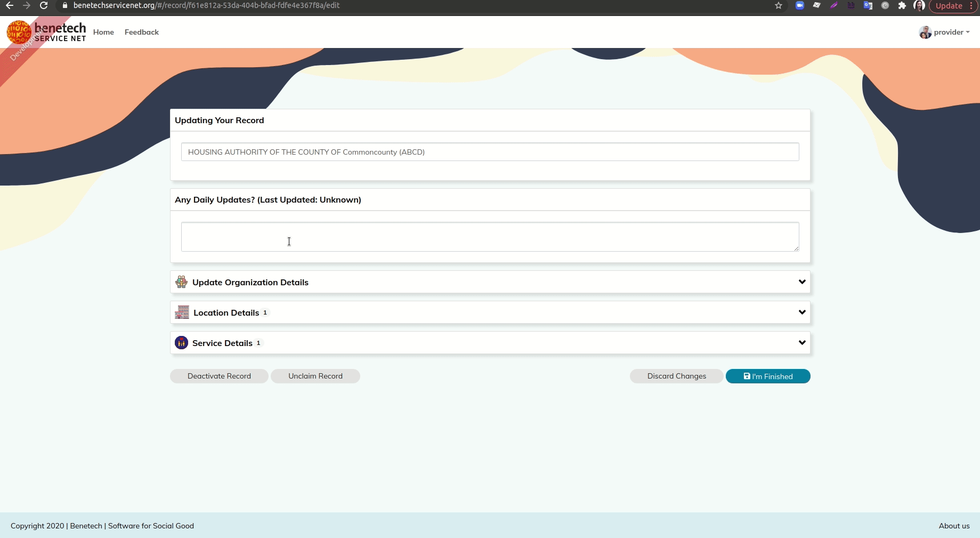
Task: Open the browser extensions puzzle icon
Action: tap(902, 6)
